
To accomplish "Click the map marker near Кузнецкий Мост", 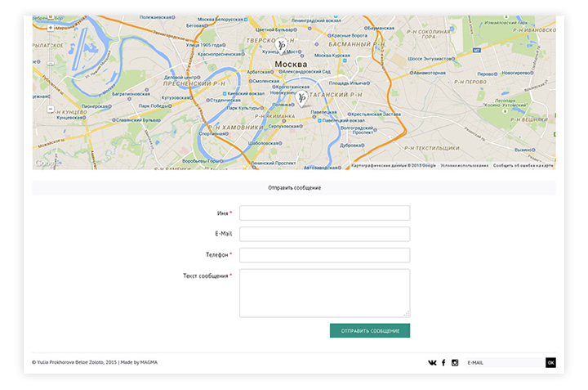I will pyautogui.click(x=280, y=46).
